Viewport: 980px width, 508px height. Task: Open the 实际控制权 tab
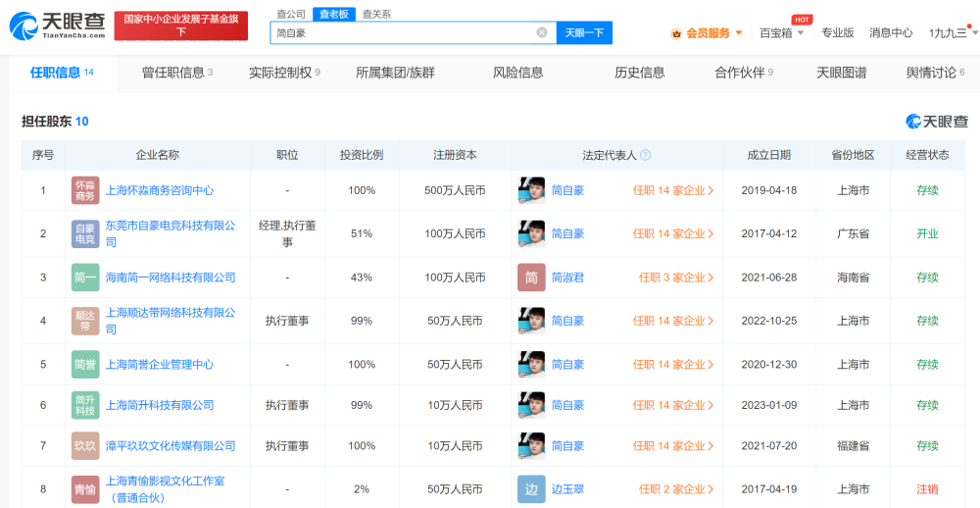(284, 73)
